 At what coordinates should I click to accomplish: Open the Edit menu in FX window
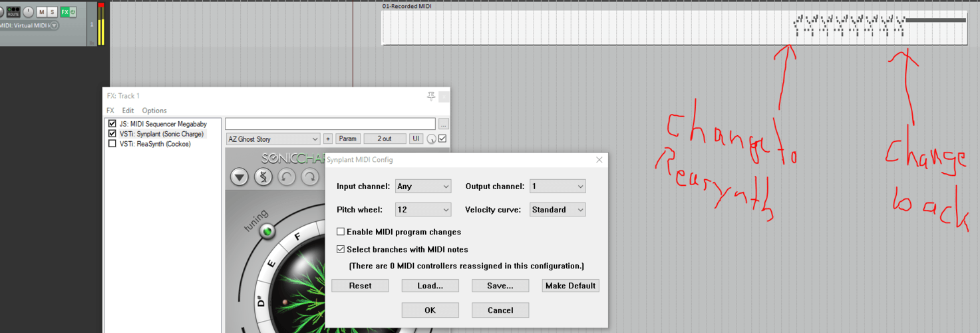coord(128,111)
